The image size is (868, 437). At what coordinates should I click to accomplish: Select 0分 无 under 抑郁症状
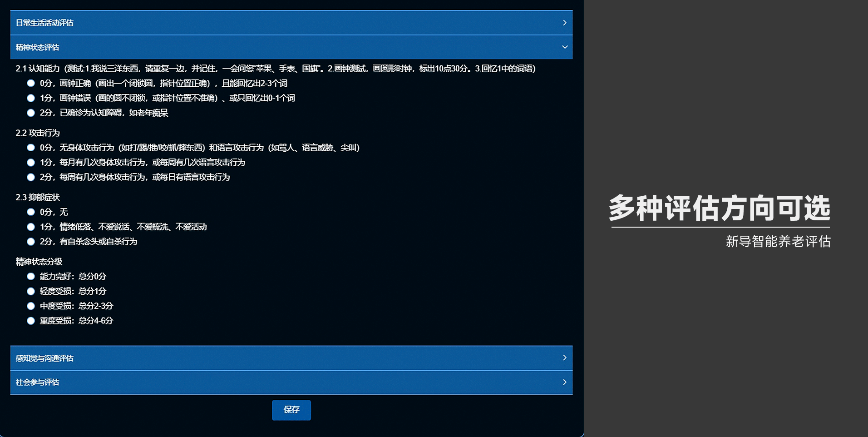point(31,212)
